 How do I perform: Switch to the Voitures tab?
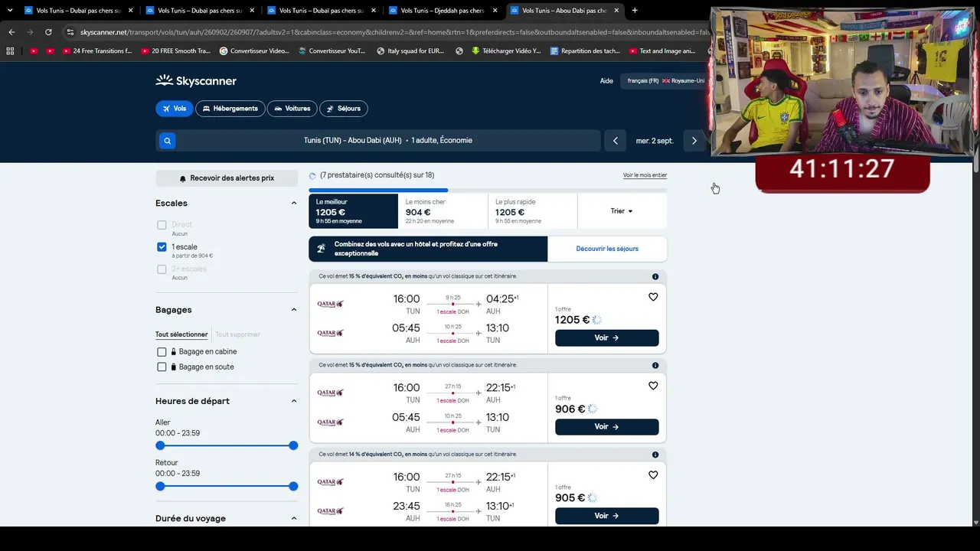[292, 109]
